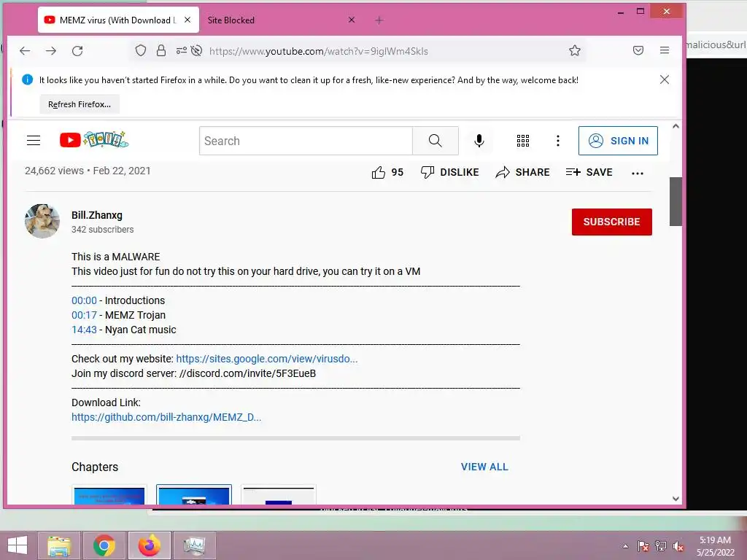Viewport: 747px width, 560px height.
Task: Open the Windows Start button
Action: (18, 545)
